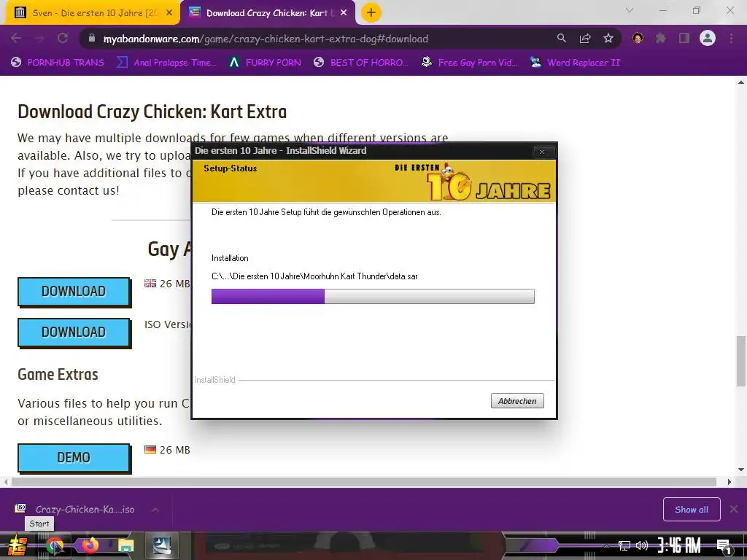Close the Sven - Die ersten 10 Jahre tab
The width and height of the screenshot is (747, 560).
169,13
